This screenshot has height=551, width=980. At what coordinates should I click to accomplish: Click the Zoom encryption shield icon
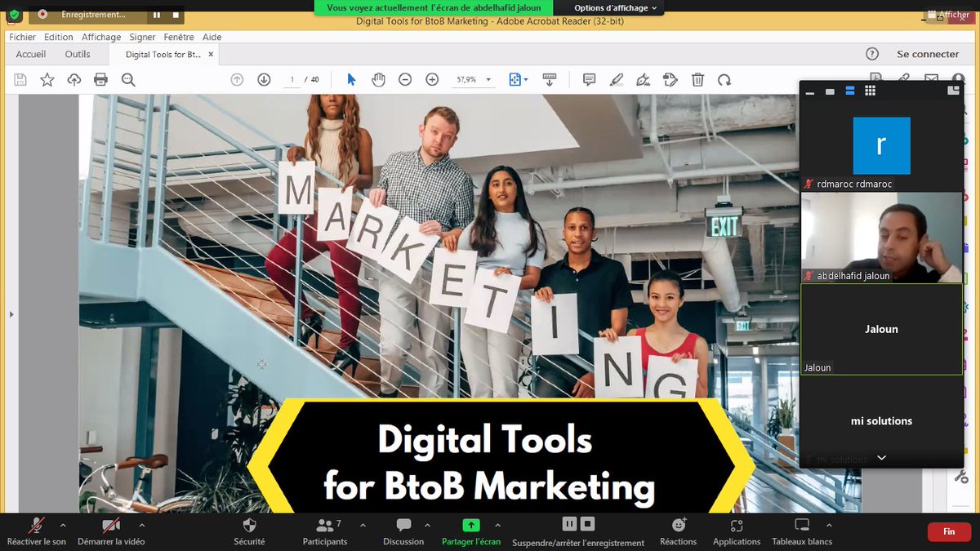pyautogui.click(x=14, y=14)
